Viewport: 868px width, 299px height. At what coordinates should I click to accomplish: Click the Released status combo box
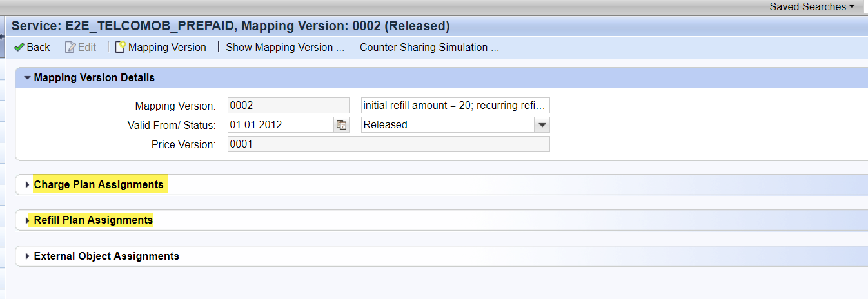(x=448, y=125)
